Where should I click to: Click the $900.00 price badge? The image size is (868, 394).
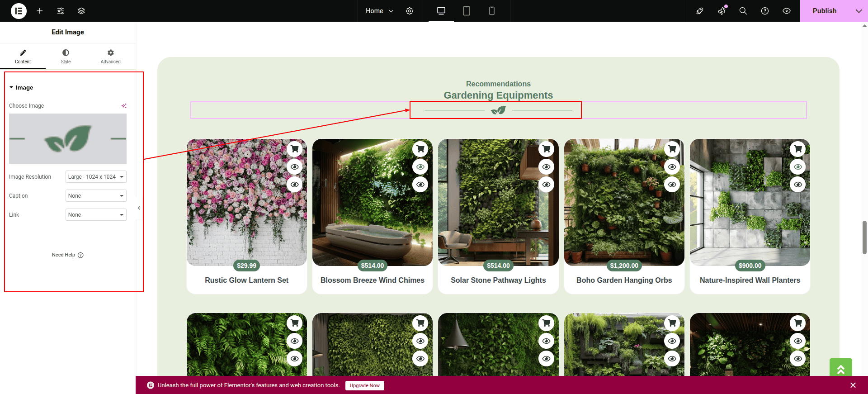click(750, 266)
